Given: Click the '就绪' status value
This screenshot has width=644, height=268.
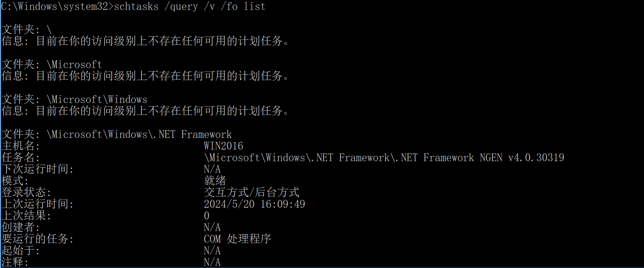Looking at the screenshot, I should coord(215,181).
